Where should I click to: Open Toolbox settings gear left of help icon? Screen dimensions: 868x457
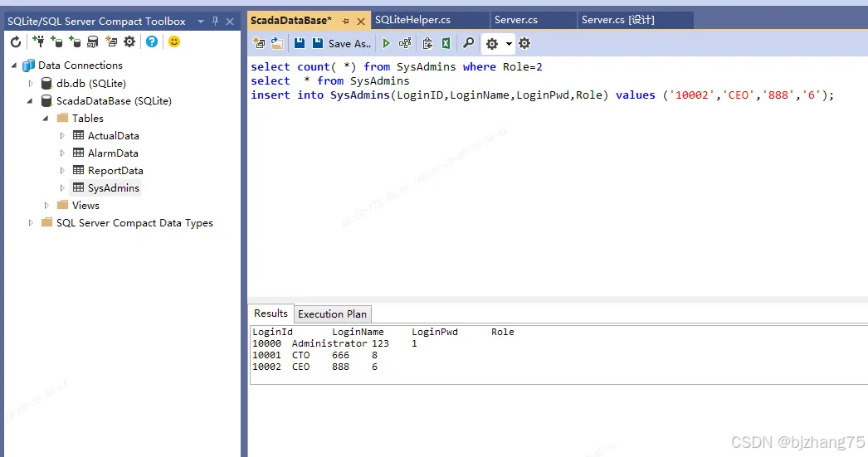tap(129, 41)
